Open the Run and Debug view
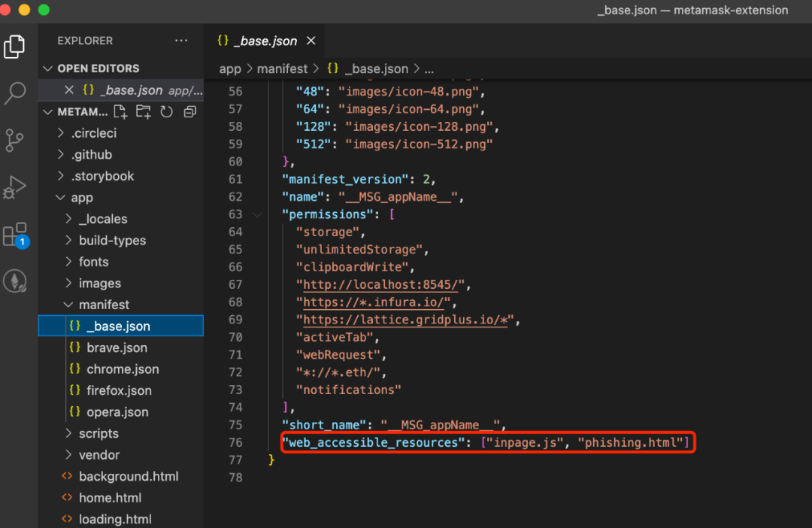 14,187
